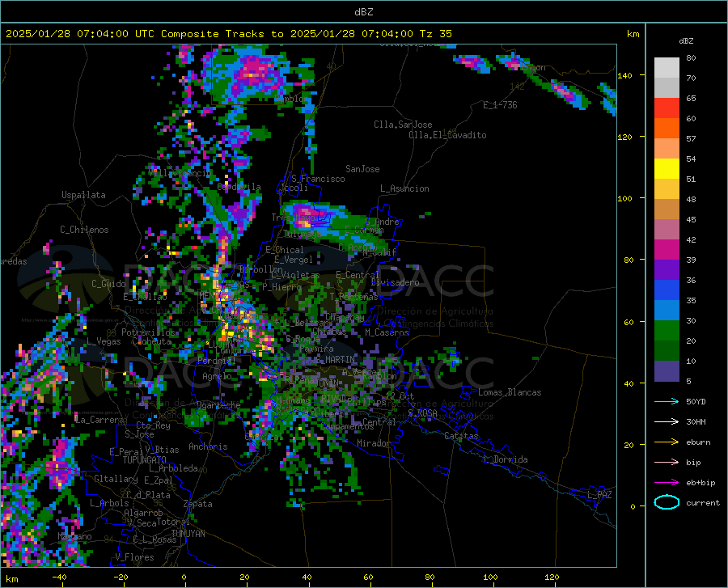Image resolution: width=728 pixels, height=588 pixels.
Task: Click the L_Dormida map label
Action: pyautogui.click(x=505, y=459)
